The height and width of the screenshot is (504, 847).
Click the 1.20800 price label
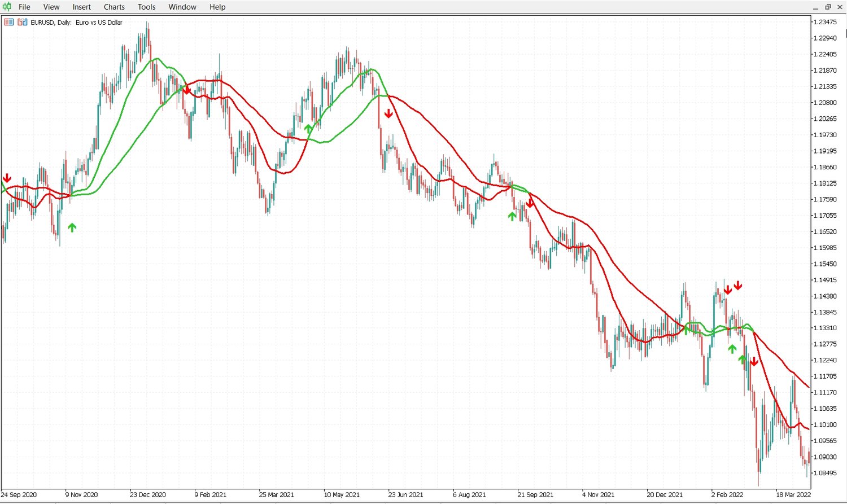[826, 103]
